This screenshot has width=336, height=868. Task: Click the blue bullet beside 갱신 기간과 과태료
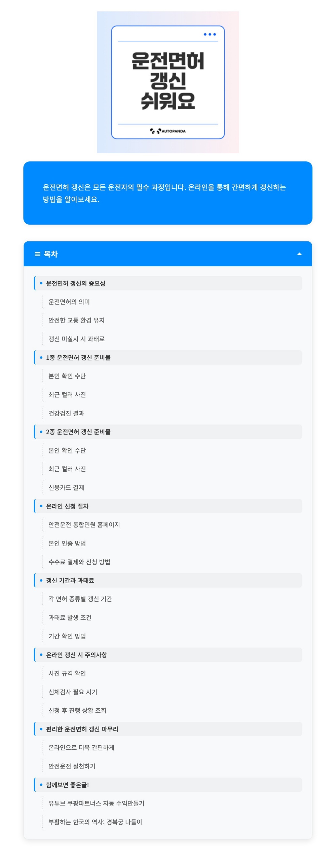[x=40, y=581]
